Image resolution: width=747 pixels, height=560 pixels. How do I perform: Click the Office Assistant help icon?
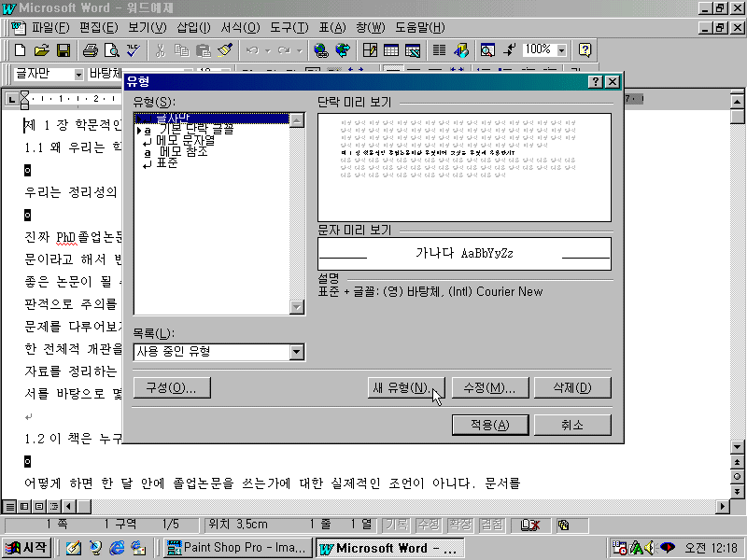[x=585, y=50]
